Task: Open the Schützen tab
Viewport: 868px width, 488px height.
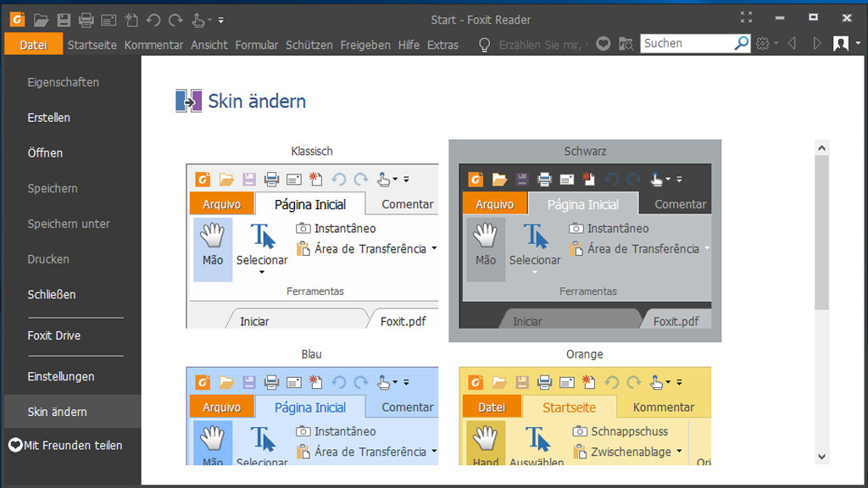Action: click(309, 45)
